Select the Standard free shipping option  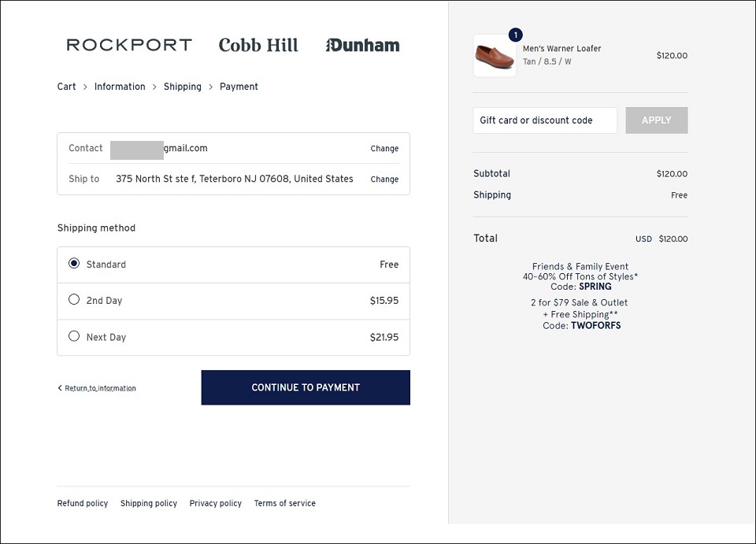click(x=74, y=264)
